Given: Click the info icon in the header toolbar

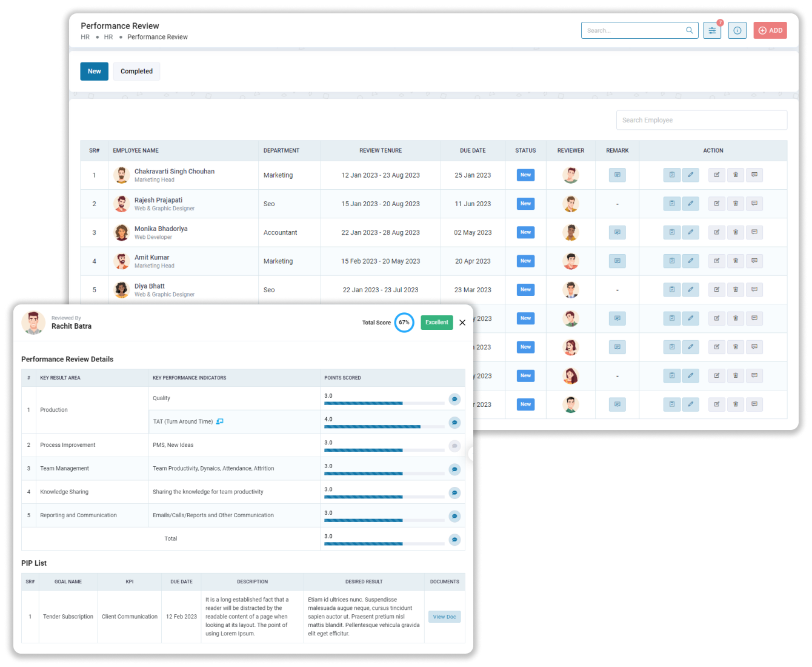Looking at the screenshot, I should click(x=737, y=30).
